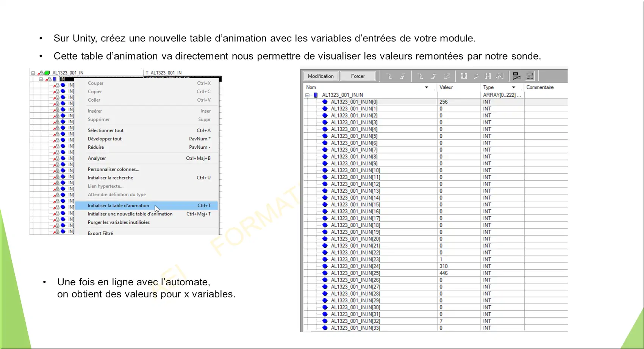
Task: Click the grid columns icon in animation table toolbar
Action: [464, 76]
